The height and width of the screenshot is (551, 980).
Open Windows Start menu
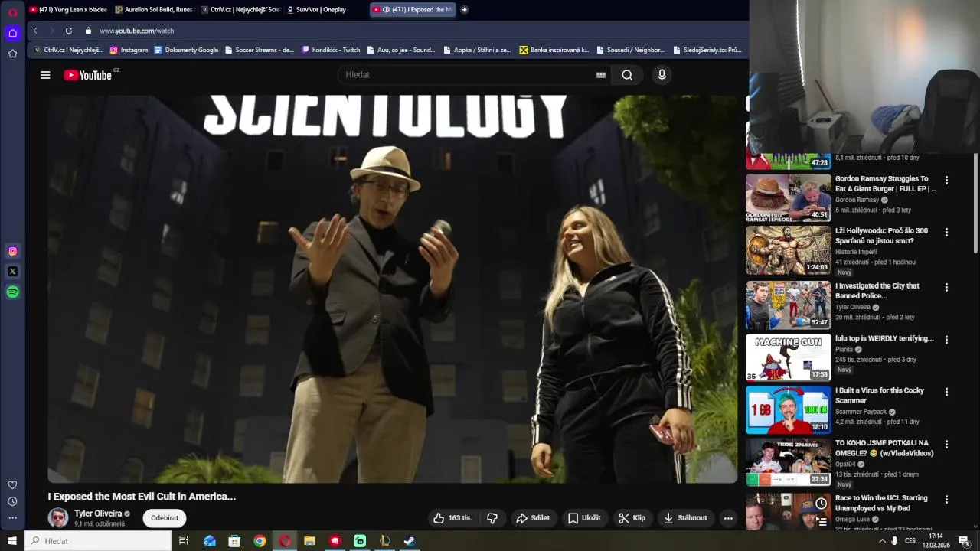tap(12, 541)
